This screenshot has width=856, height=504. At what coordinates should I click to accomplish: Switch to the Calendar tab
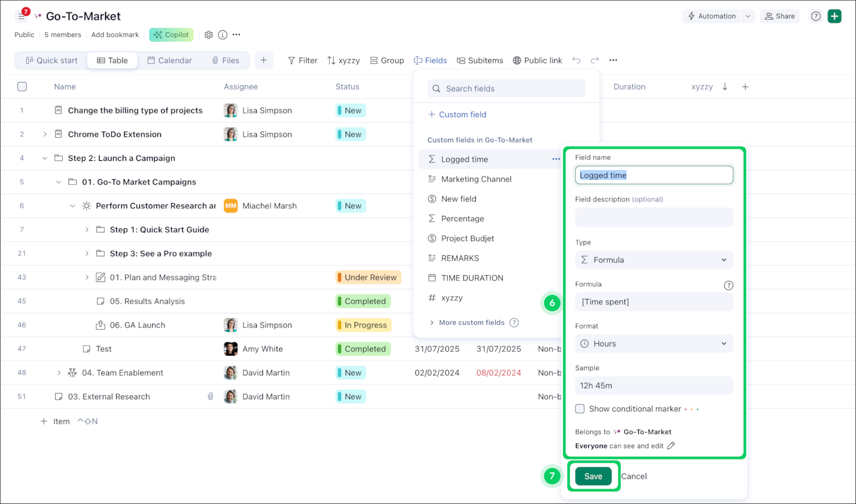point(170,60)
